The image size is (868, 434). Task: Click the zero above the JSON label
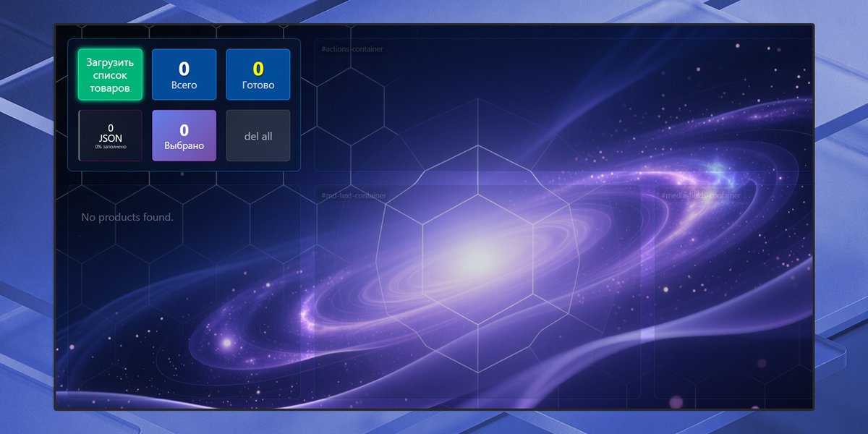(x=110, y=128)
